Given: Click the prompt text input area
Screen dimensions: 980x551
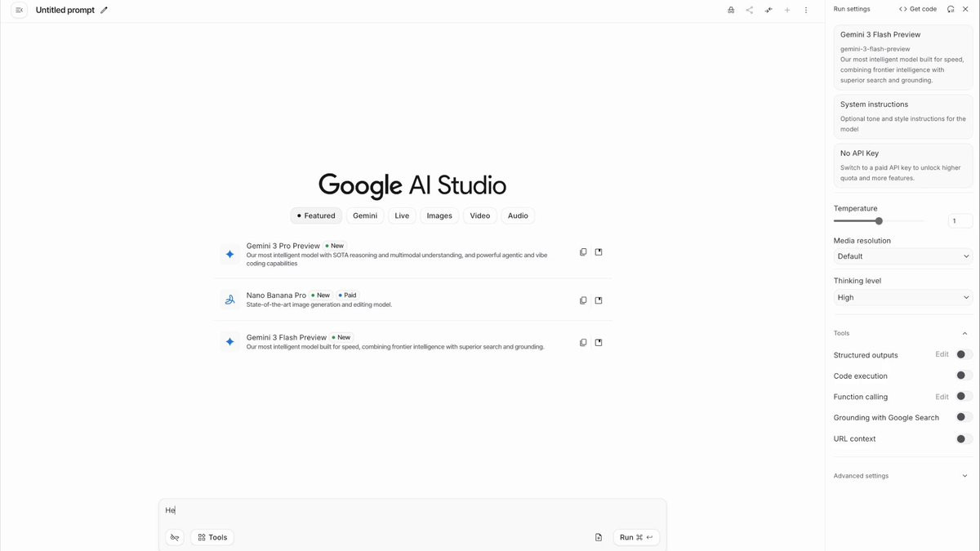Looking at the screenshot, I should pos(412,510).
